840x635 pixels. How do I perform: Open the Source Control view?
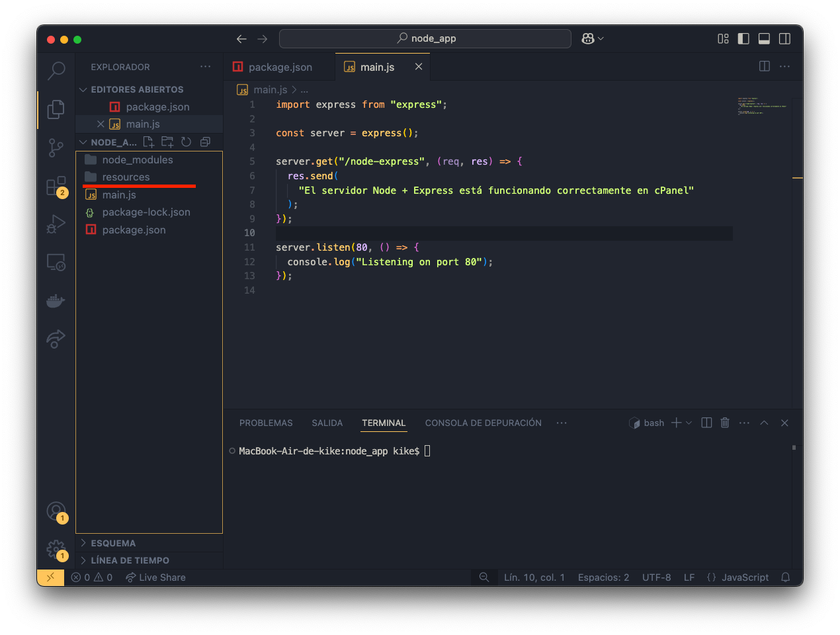[56, 148]
